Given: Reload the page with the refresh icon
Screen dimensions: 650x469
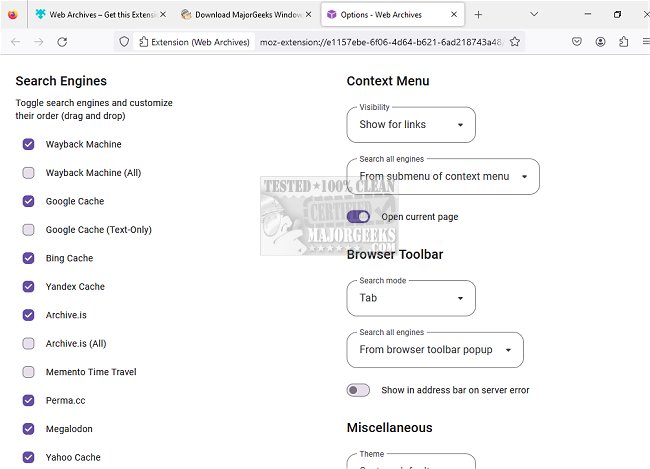Looking at the screenshot, I should [x=62, y=42].
